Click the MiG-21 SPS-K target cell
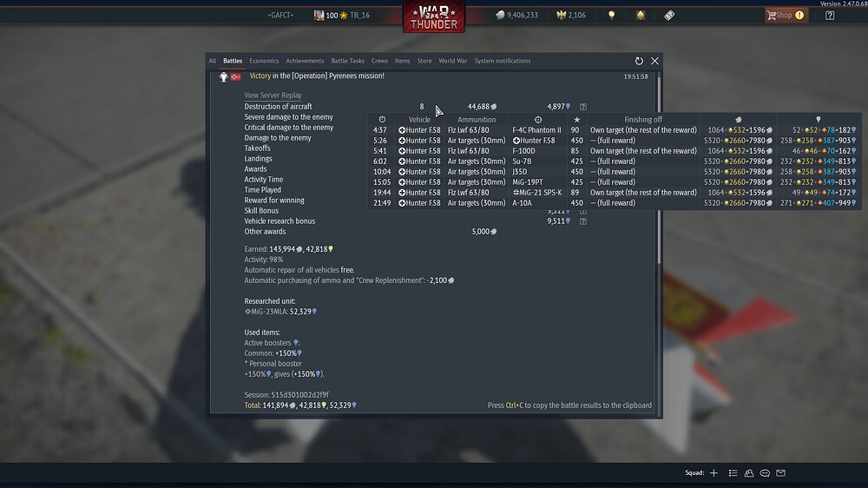Screen dimensions: 868x488 pyautogui.click(x=537, y=193)
